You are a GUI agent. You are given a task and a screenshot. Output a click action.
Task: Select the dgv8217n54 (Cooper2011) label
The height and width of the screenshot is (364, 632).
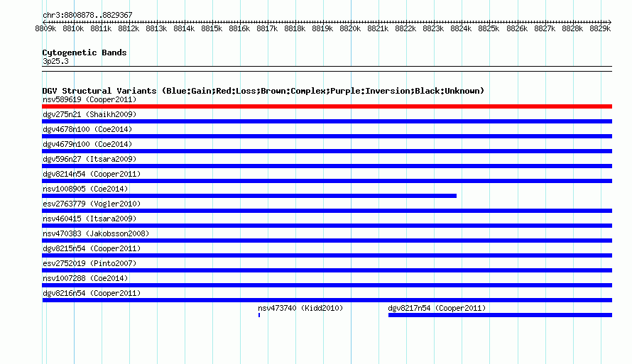tap(437, 308)
